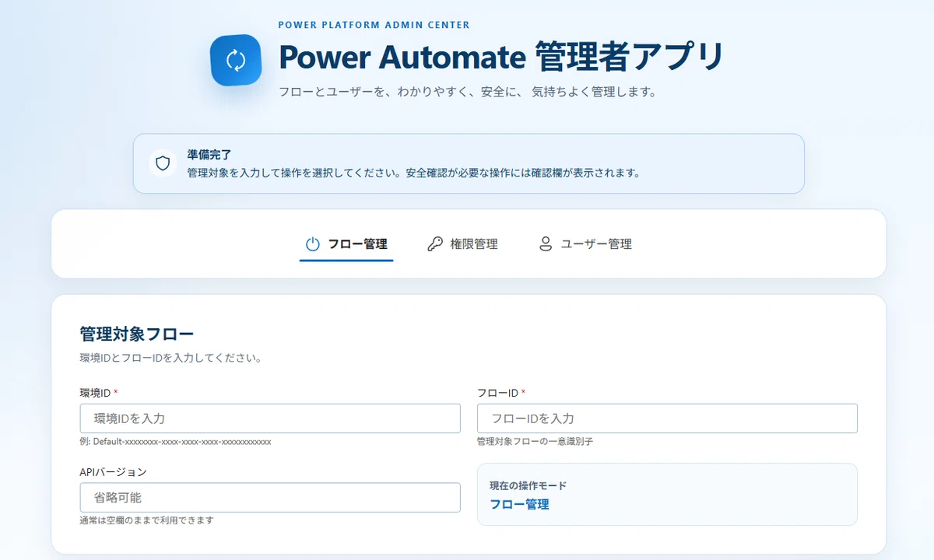This screenshot has height=560, width=934.
Task: Focus the 環境ID input field
Action: tap(270, 418)
